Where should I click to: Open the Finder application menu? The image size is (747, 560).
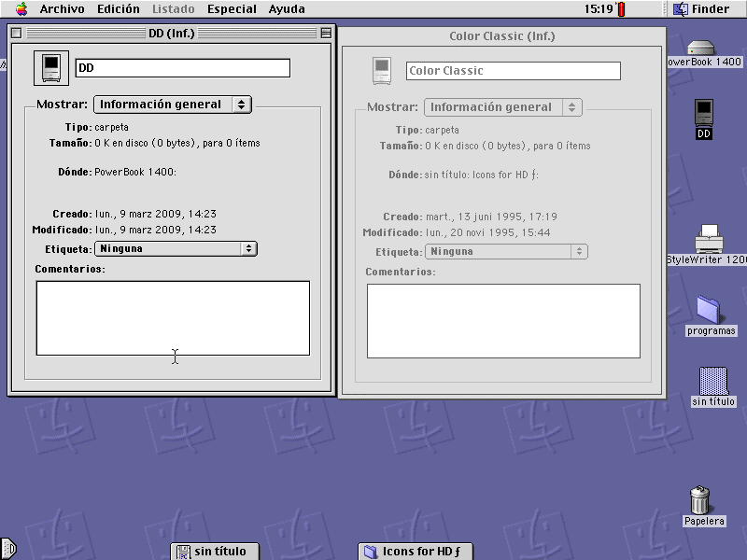(x=702, y=8)
